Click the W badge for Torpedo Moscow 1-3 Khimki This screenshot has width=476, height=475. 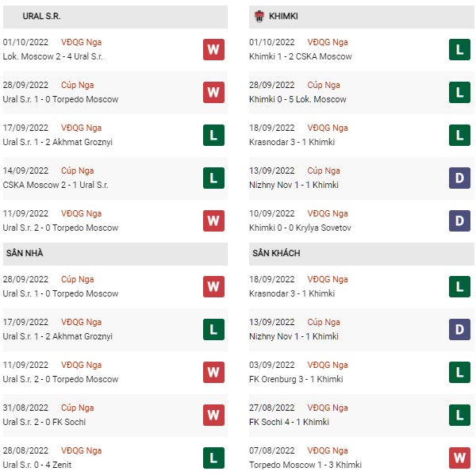click(x=459, y=458)
